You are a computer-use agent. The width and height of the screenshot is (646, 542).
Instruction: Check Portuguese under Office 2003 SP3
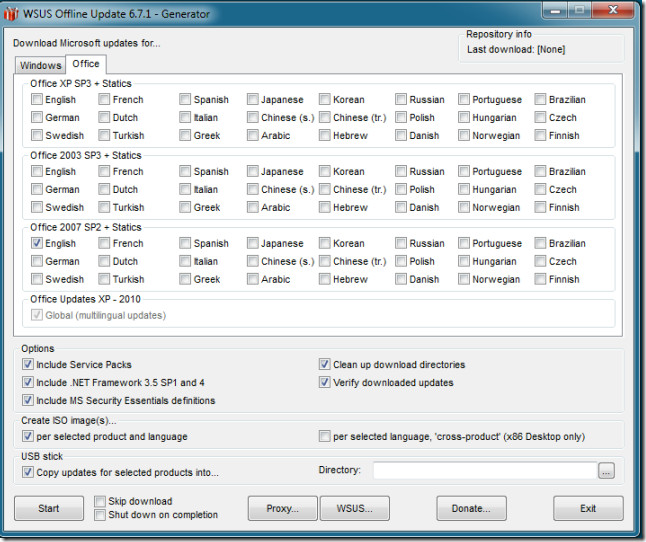point(464,171)
